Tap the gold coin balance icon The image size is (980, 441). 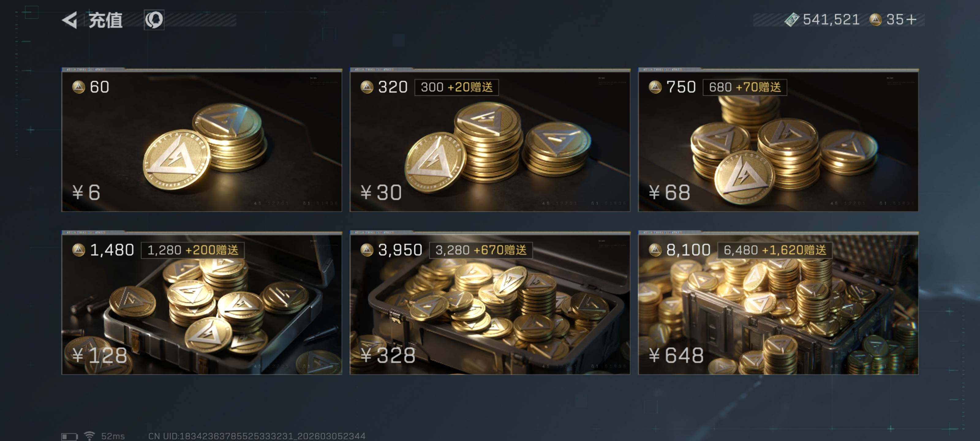[875, 20]
